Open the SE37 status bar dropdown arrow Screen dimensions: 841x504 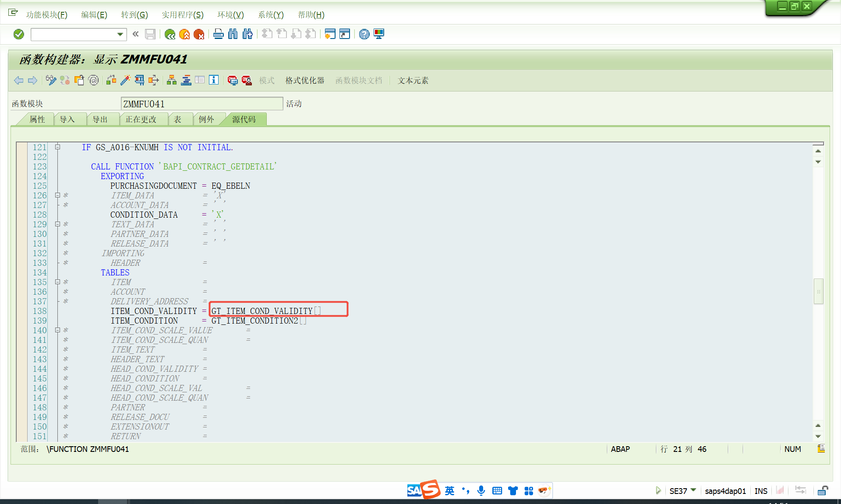click(x=693, y=490)
